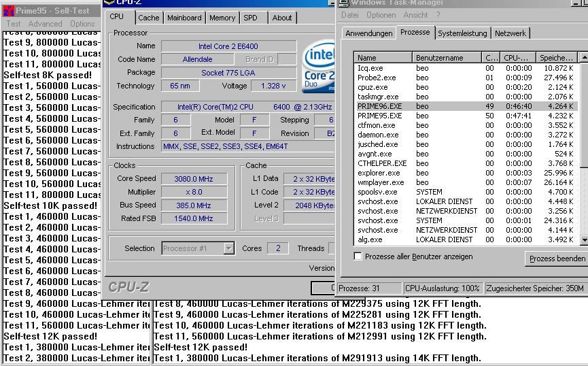The image size is (588, 366).
Task: Select the PRIME96.EXE process row
Action: (x=466, y=106)
